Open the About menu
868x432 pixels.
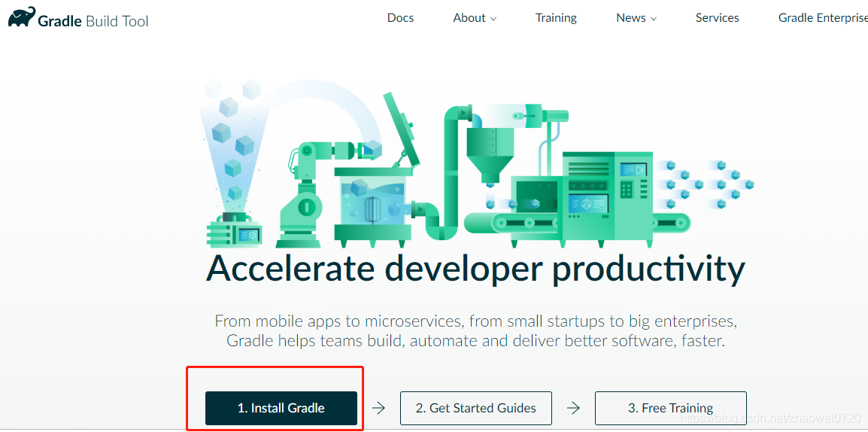tap(475, 18)
